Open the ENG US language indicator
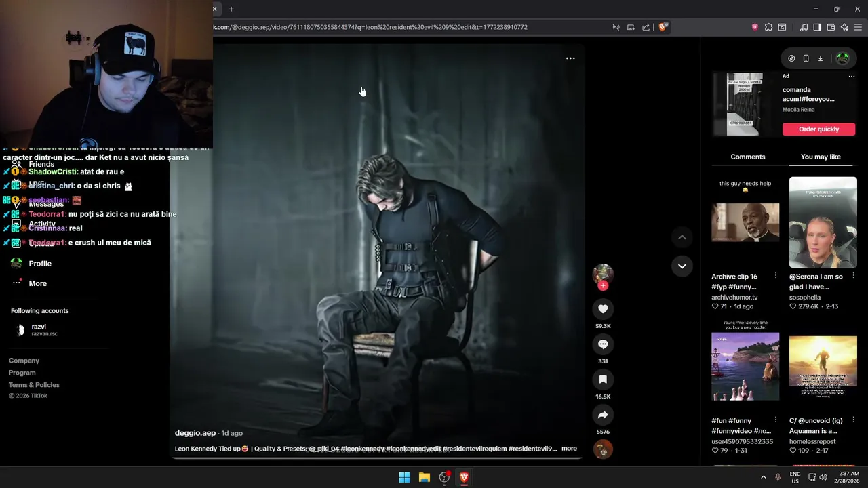The width and height of the screenshot is (868, 488). 795,477
